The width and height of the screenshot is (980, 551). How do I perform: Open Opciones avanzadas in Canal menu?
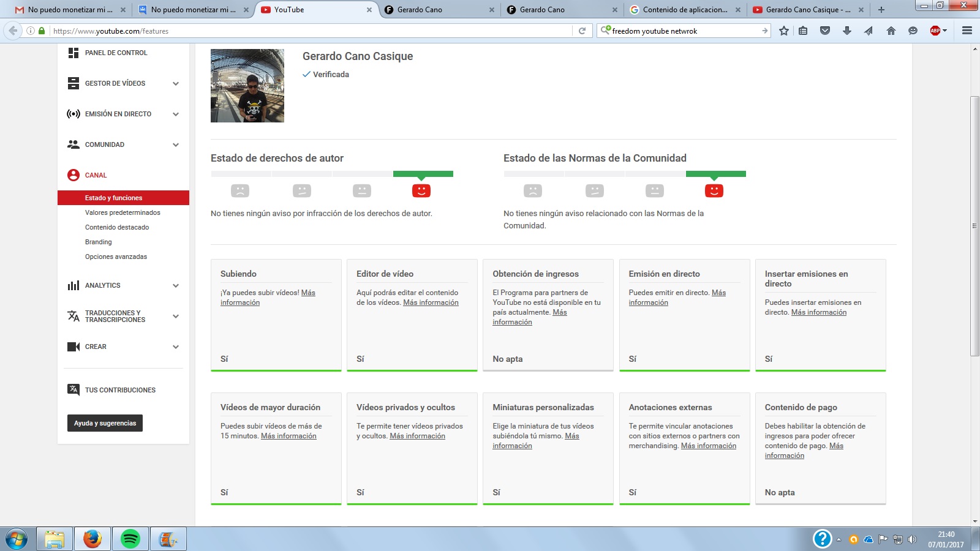116,257
